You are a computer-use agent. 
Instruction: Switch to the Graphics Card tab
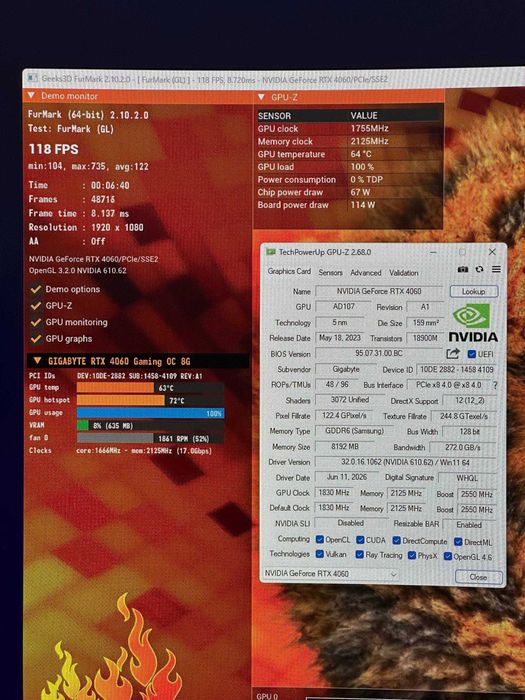[x=289, y=271]
